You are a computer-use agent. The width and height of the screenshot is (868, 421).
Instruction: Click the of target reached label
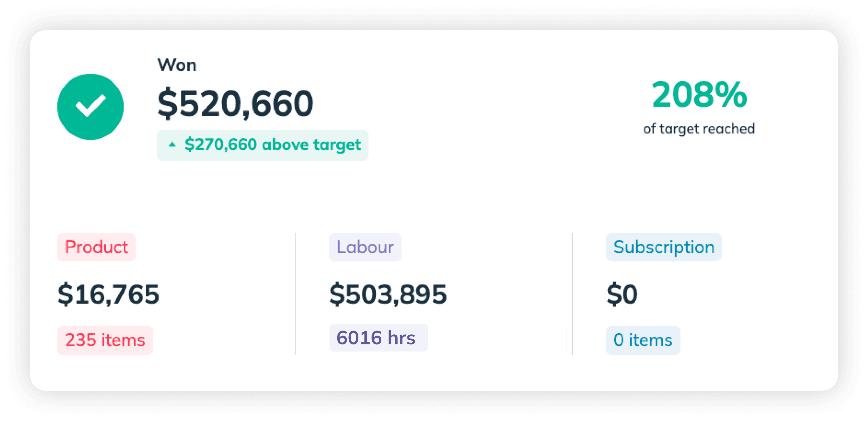[699, 129]
